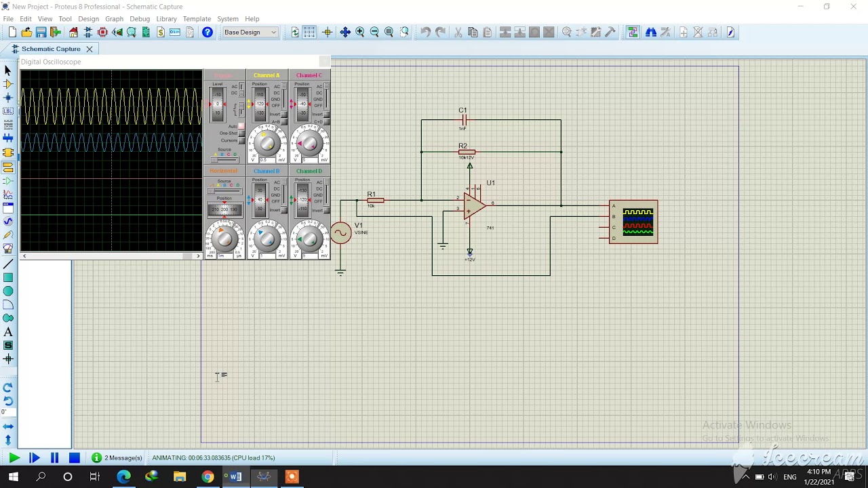868x488 pixels.
Task: Open PCB Layout from the red chip icon
Action: (x=102, y=33)
